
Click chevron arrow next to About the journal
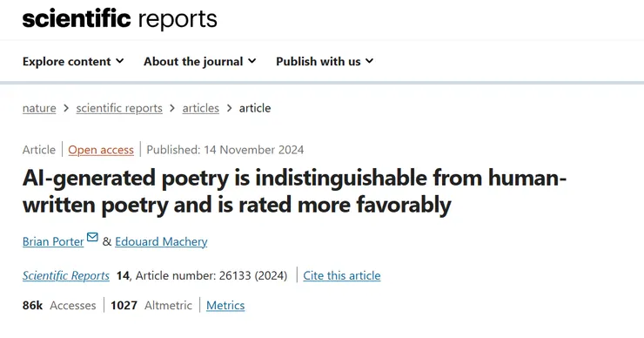tap(252, 61)
